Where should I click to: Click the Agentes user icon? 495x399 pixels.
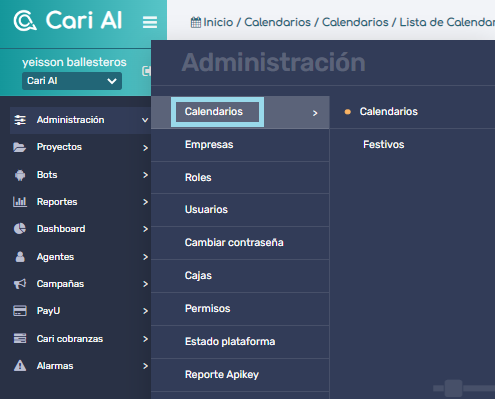(x=20, y=257)
